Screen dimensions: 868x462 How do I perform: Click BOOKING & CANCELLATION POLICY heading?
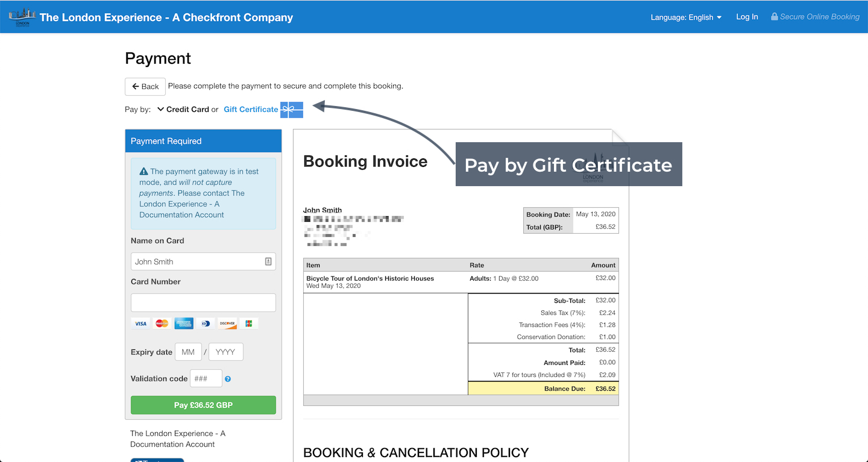point(416,453)
